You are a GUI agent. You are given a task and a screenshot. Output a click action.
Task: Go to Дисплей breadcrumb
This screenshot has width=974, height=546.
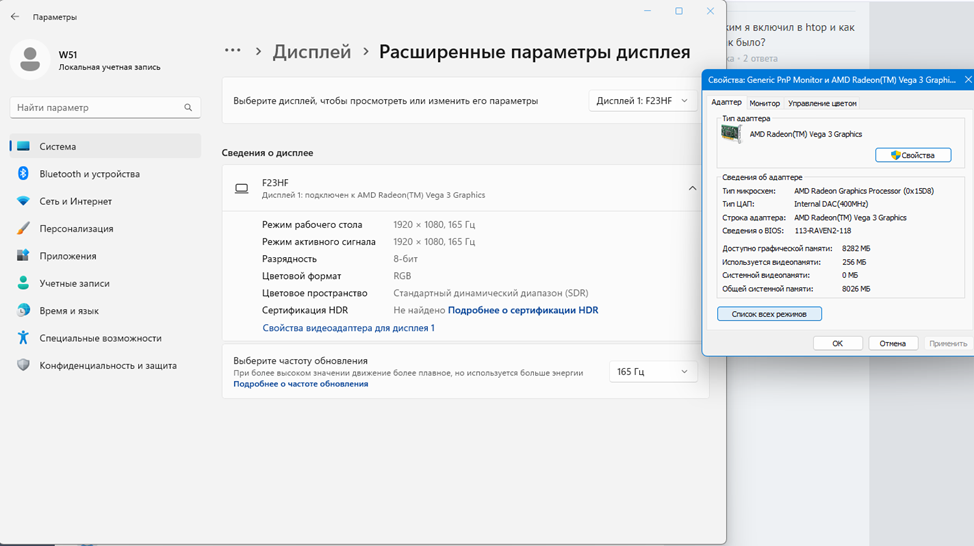click(312, 52)
